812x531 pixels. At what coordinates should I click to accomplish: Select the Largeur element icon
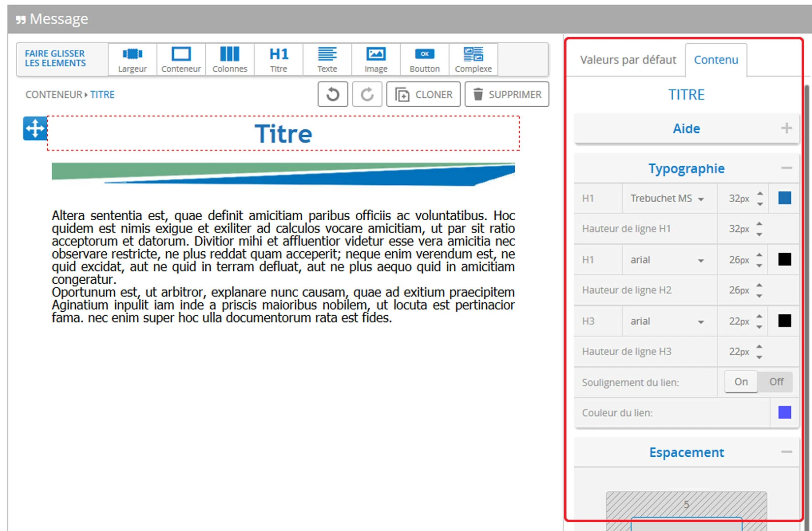click(132, 59)
